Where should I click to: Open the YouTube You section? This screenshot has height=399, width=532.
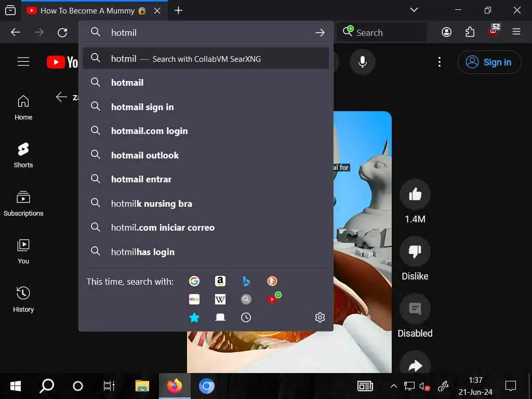[23, 252]
